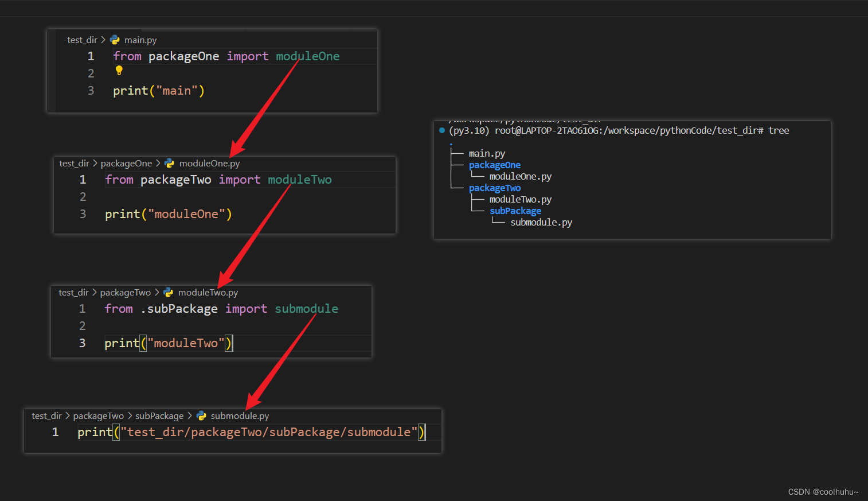This screenshot has height=501, width=868.
Task: Click the Python icon beside moduleOne.py breadcrumb
Action: pos(169,163)
